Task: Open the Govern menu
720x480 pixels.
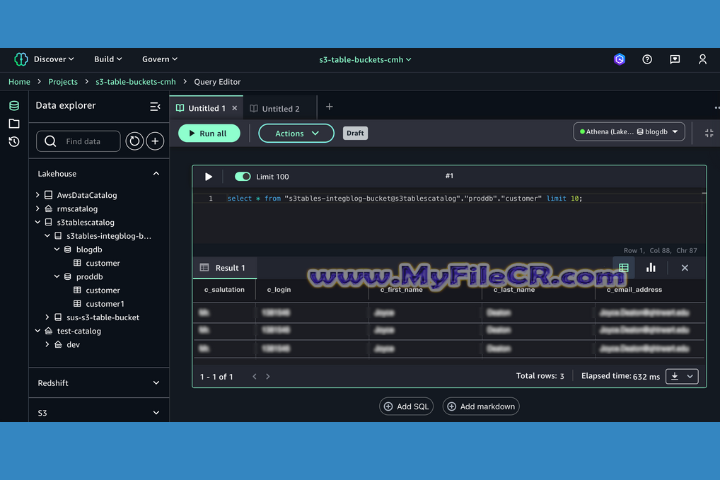Action: point(160,59)
